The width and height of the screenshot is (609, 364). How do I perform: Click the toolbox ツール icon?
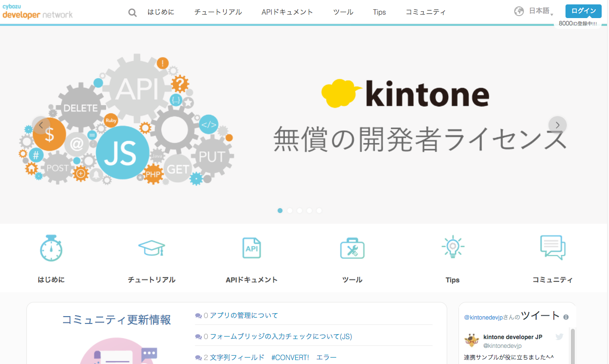pos(352,248)
